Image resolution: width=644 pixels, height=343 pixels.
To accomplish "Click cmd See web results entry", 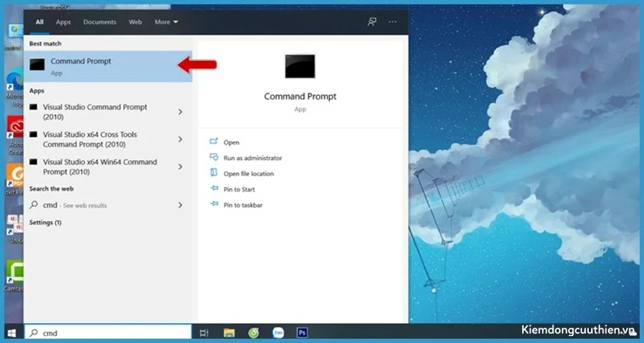I will pyautogui.click(x=108, y=205).
